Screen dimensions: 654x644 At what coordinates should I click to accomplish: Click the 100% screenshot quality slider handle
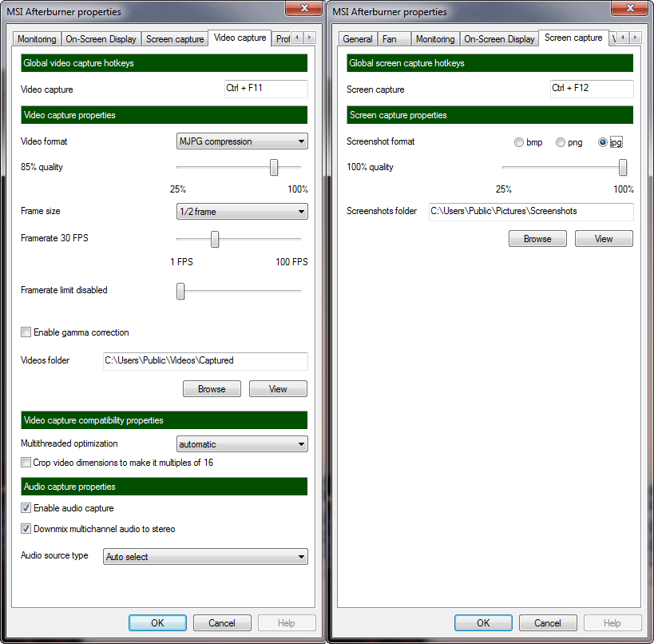click(x=623, y=167)
